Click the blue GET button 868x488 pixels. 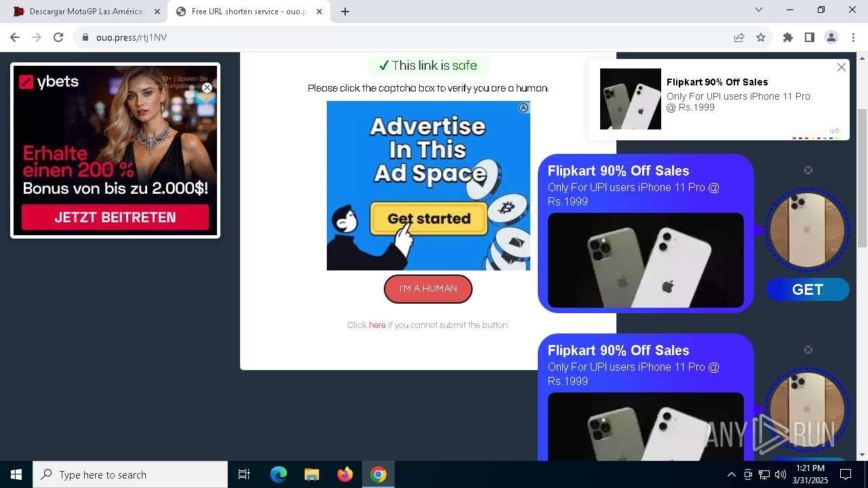click(808, 289)
